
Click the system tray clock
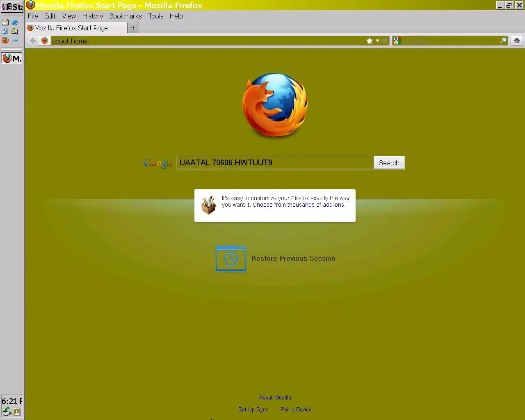12,401
